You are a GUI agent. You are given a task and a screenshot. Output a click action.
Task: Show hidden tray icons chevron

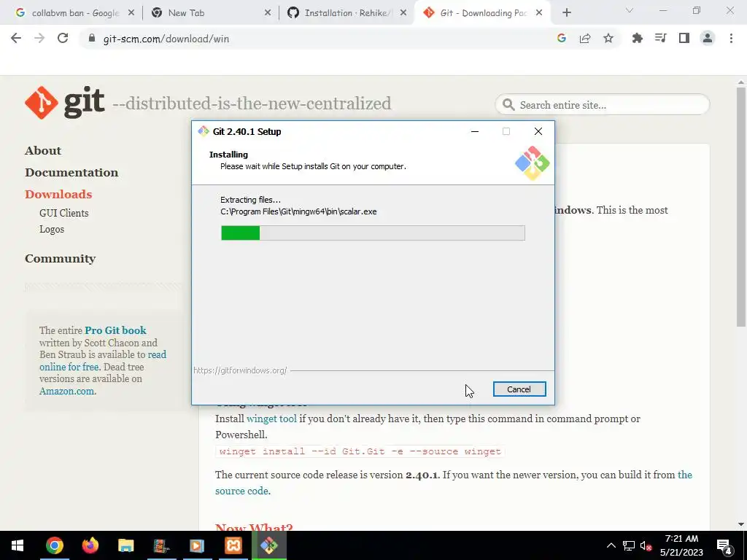click(611, 545)
